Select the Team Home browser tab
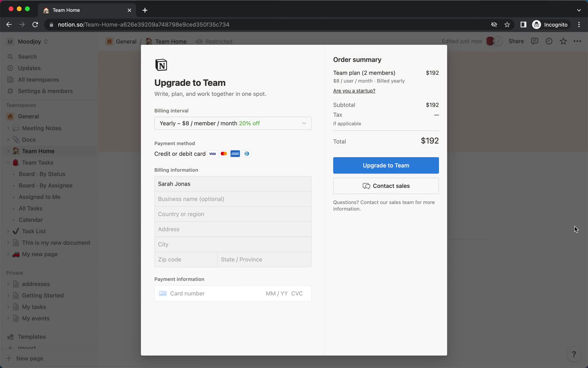This screenshot has height=368, width=588. (87, 10)
